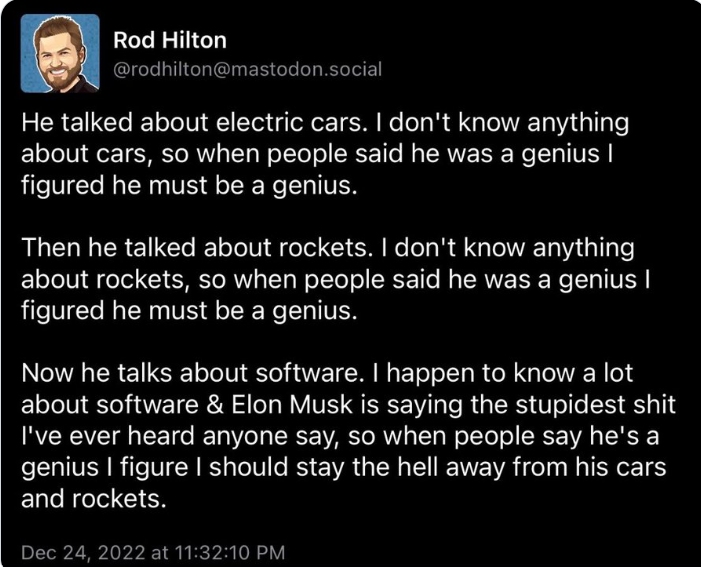
Task: Click "Then he talked about rockets" sentence
Action: pos(197,248)
